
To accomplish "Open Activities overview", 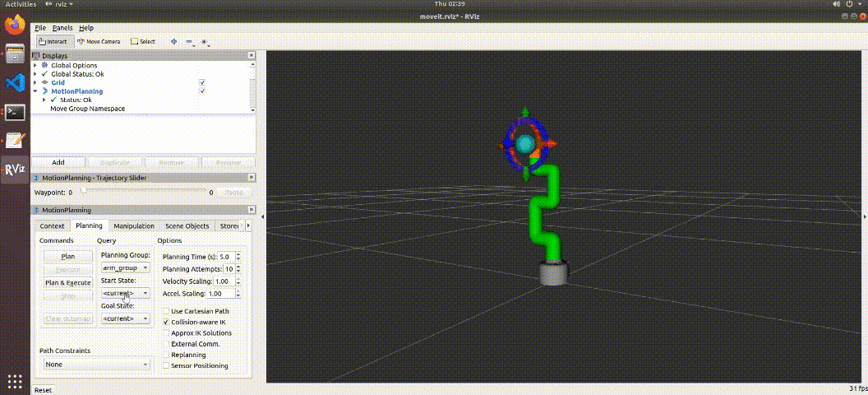I will tap(21, 4).
